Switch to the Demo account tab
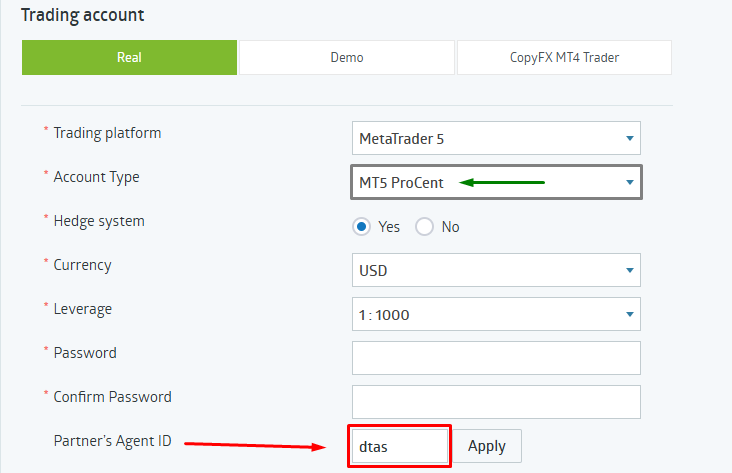 [347, 57]
